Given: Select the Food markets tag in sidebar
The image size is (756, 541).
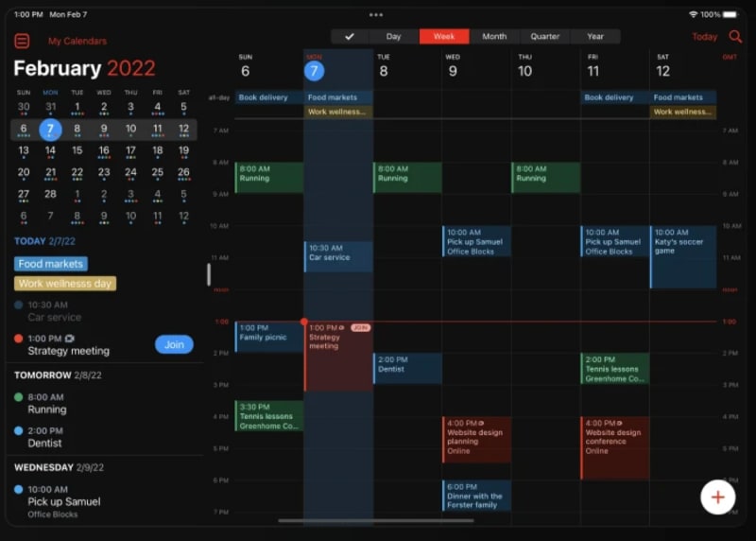Looking at the screenshot, I should (x=51, y=264).
